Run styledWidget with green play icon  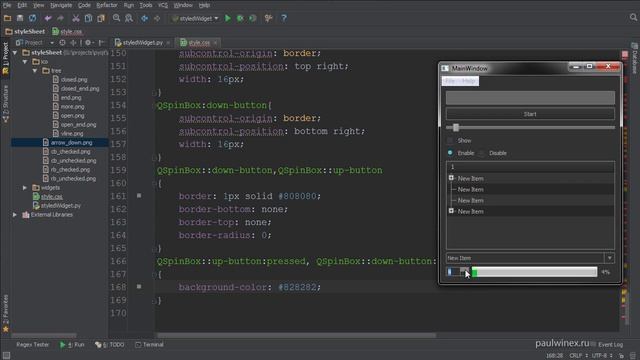point(228,18)
